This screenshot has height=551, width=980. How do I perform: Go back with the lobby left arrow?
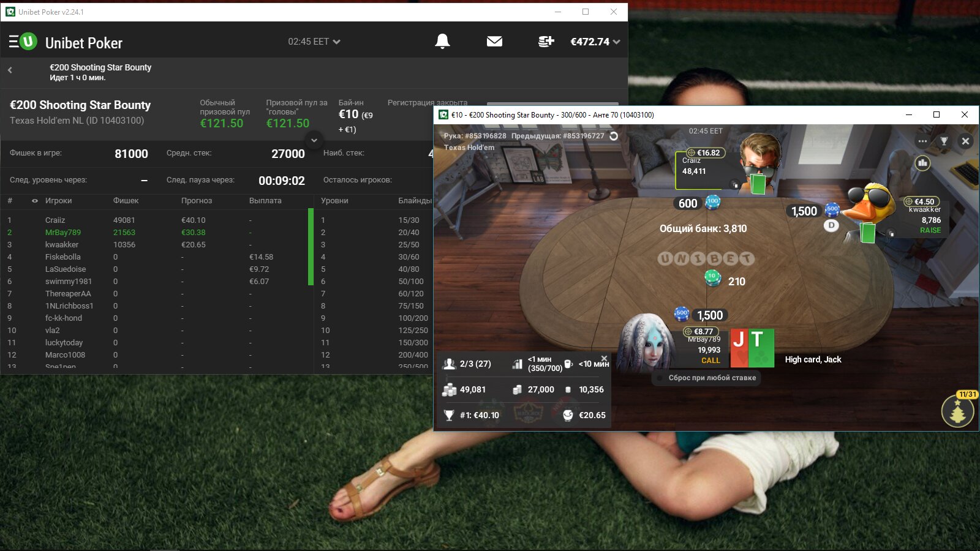10,70
